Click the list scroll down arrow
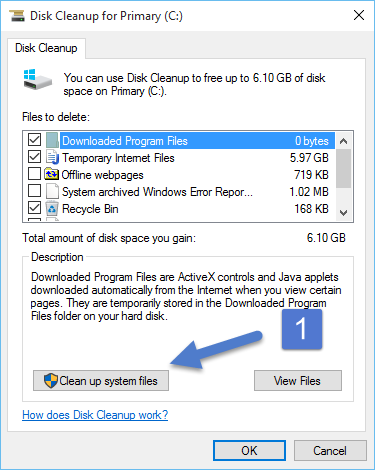This screenshot has width=375, height=470. [343, 212]
